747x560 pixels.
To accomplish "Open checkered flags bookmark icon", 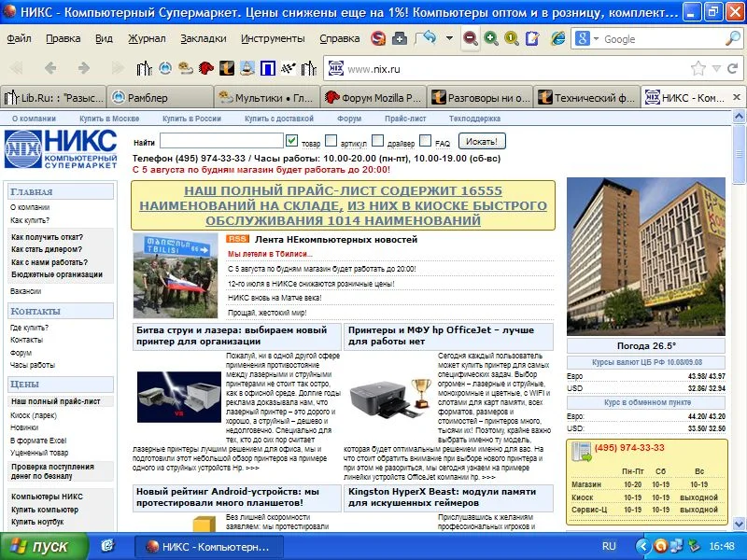I will tap(289, 68).
